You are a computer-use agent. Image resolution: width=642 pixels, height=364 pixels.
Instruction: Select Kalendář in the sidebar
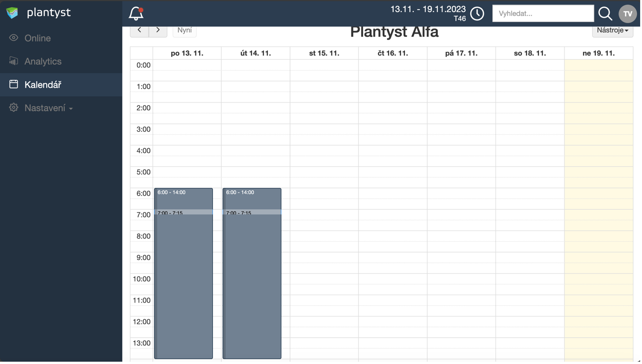coord(42,85)
